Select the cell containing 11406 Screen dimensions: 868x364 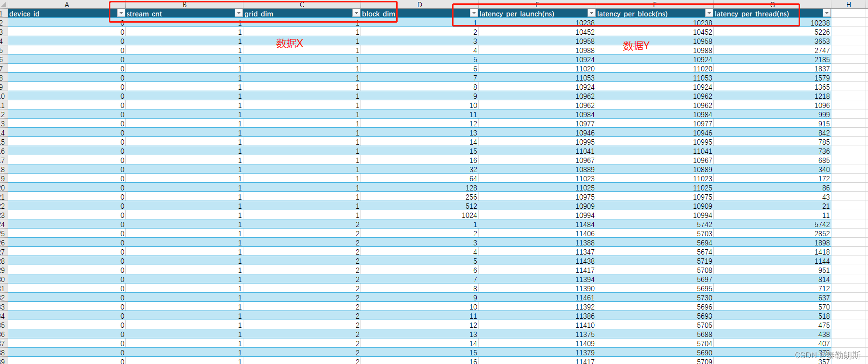tap(537, 233)
